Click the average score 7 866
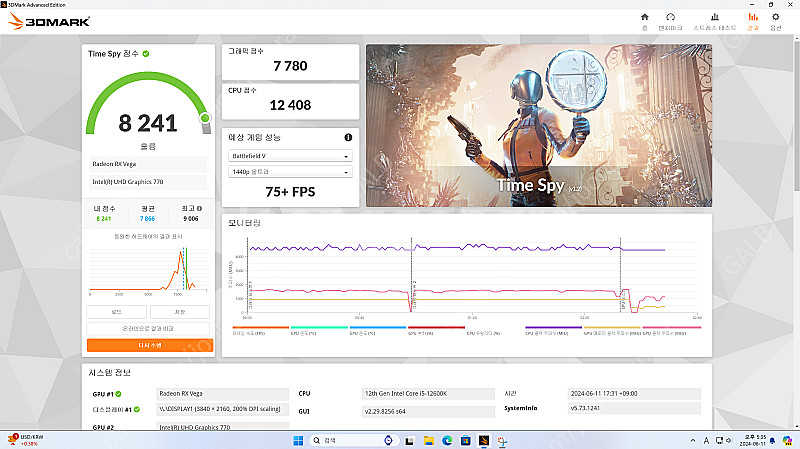This screenshot has height=449, width=800. 147,218
